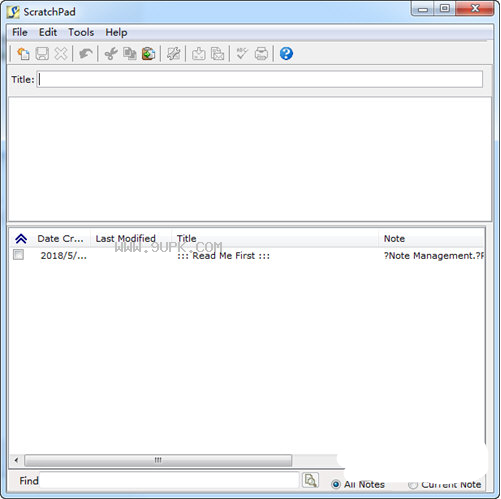Click the Cut scissors icon

tap(111, 54)
